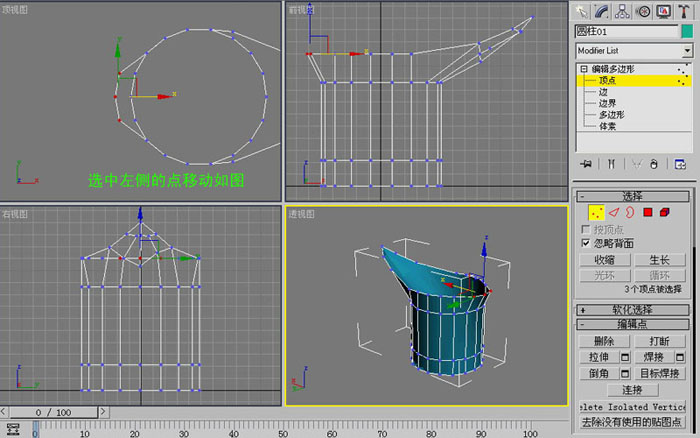This screenshot has height=438, width=700.
Task: Click the time slider 0 / 100
Action: 53,412
